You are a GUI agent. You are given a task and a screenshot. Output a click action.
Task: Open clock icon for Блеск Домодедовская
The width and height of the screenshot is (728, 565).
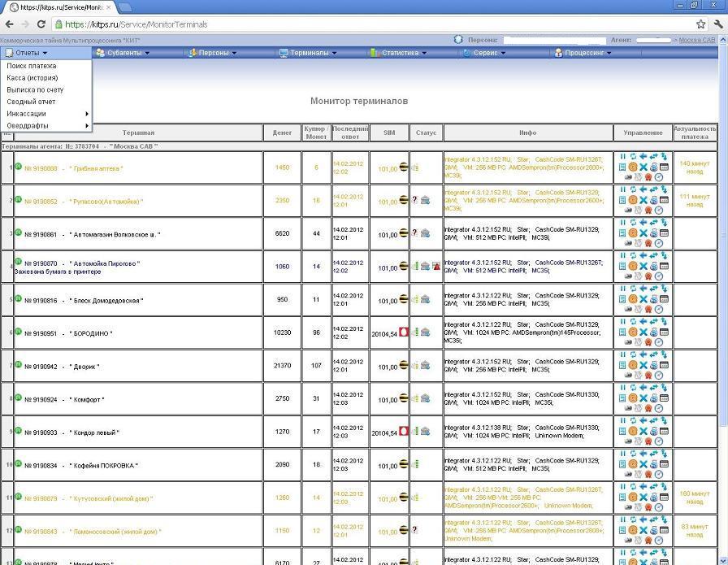[658, 310]
